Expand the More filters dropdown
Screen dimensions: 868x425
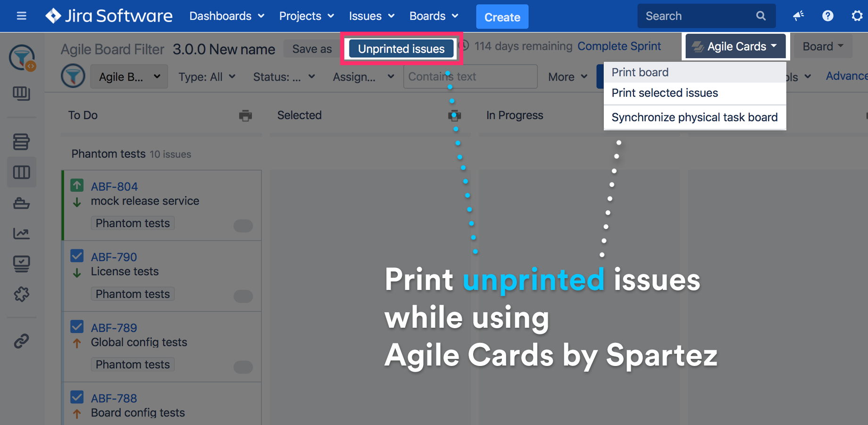(566, 76)
